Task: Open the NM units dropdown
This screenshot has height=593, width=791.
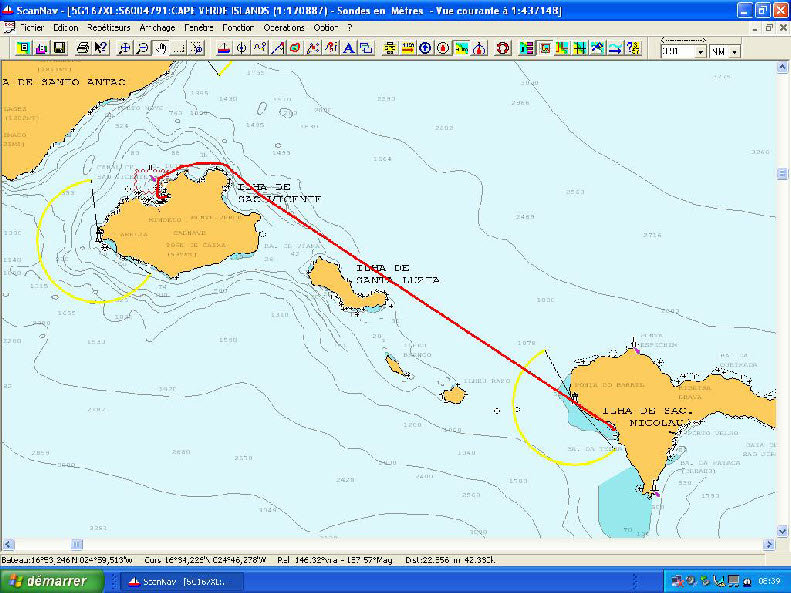Action: [735, 51]
